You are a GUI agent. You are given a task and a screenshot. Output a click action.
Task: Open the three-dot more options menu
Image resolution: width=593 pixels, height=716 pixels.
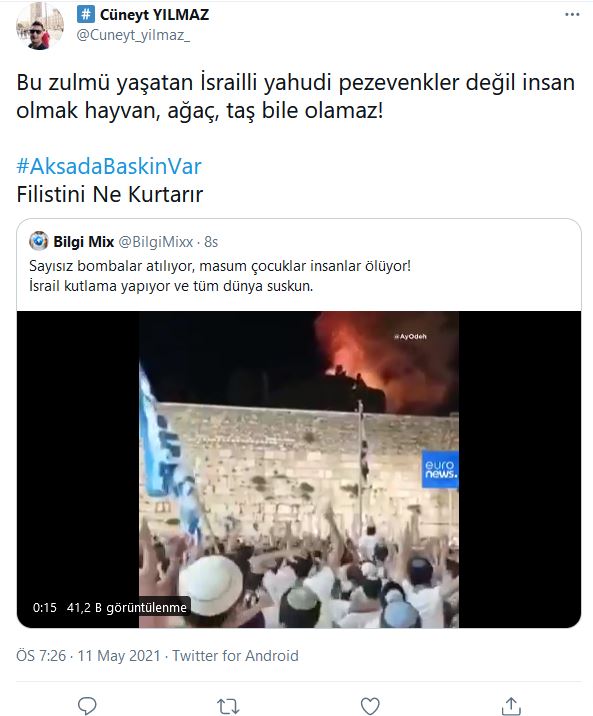click(572, 15)
